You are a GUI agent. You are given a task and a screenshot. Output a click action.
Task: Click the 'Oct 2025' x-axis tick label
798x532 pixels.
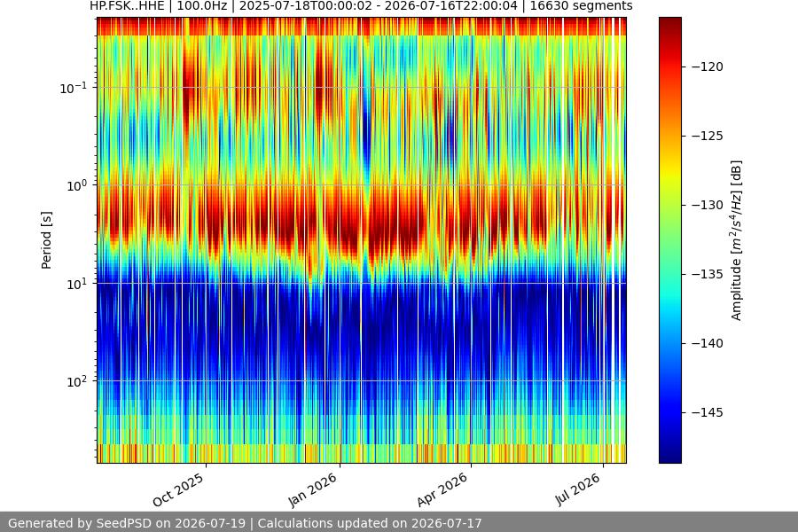click(x=178, y=489)
